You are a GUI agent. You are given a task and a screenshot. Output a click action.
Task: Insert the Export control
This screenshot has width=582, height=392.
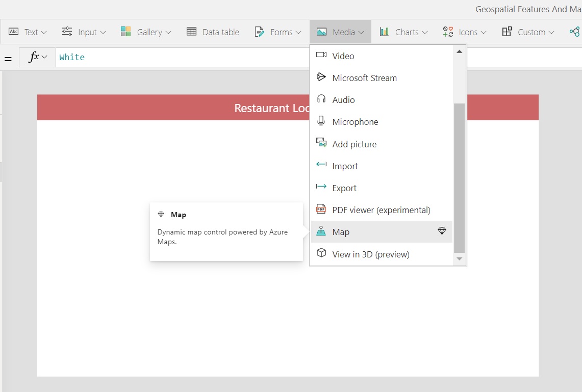click(x=344, y=188)
